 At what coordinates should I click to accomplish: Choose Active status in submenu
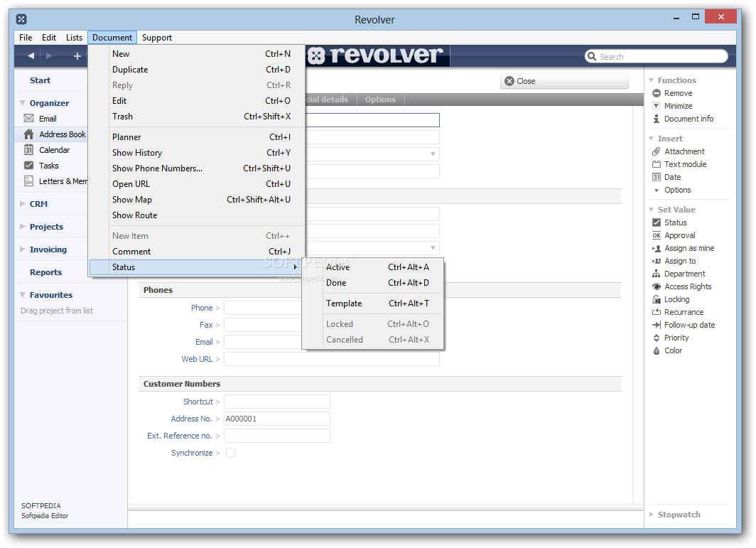point(373,267)
